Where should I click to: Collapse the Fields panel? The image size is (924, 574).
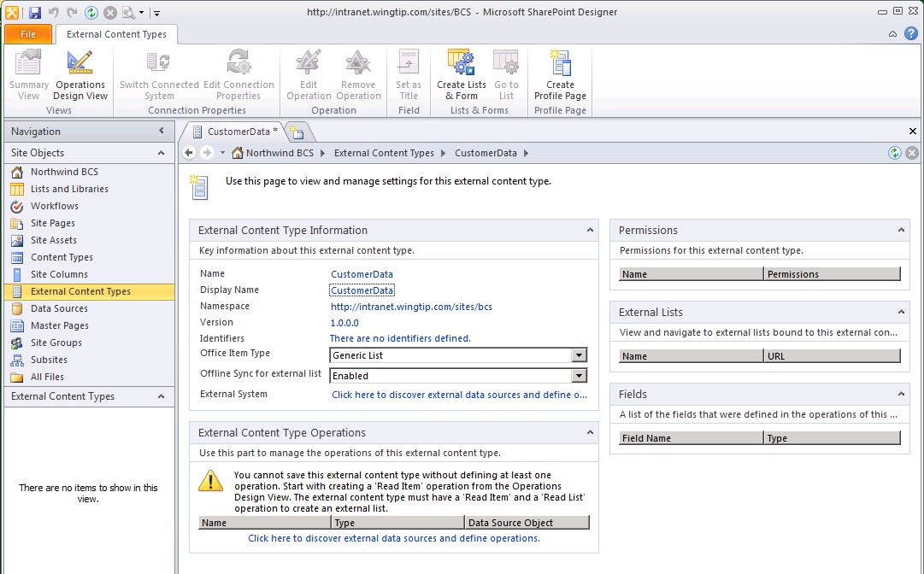coord(901,394)
